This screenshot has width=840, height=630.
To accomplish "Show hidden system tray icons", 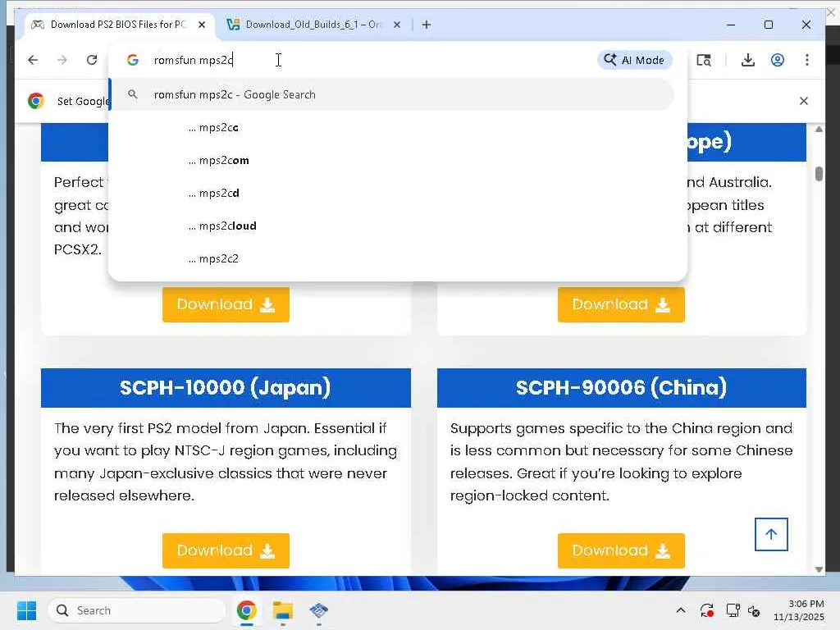I will (x=680, y=610).
